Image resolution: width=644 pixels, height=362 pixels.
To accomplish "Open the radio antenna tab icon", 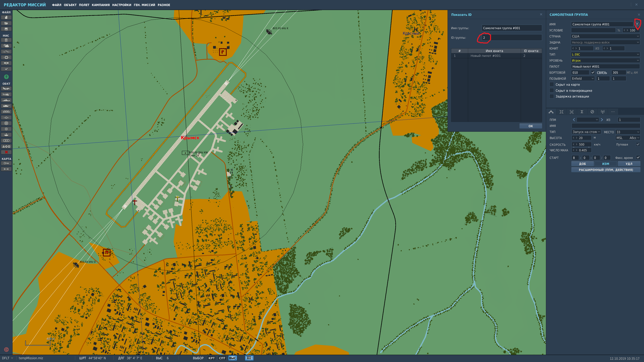I will click(x=602, y=112).
